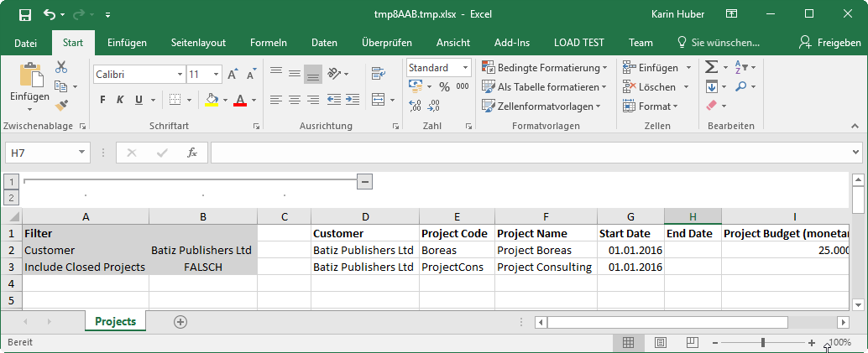Switch to the Daten tab
Viewport: 868px width, 353px height.
pos(324,43)
